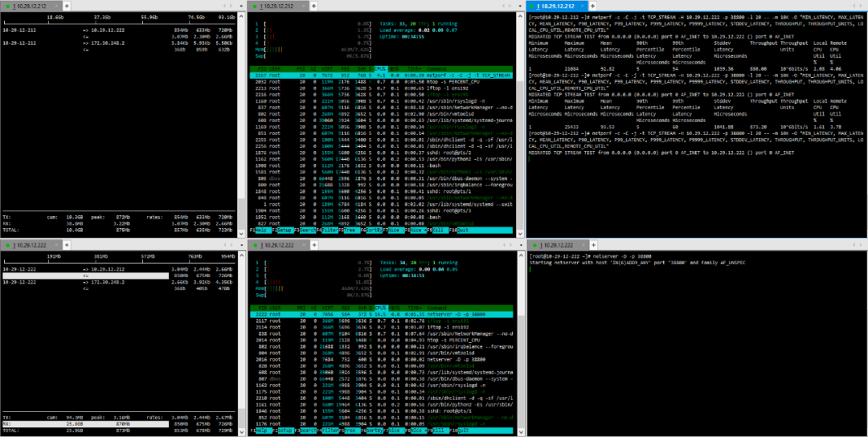Image resolution: width=868 pixels, height=437 pixels.
Task: Sort by PID column in htop 10.29.12.222
Action: click(x=261, y=308)
